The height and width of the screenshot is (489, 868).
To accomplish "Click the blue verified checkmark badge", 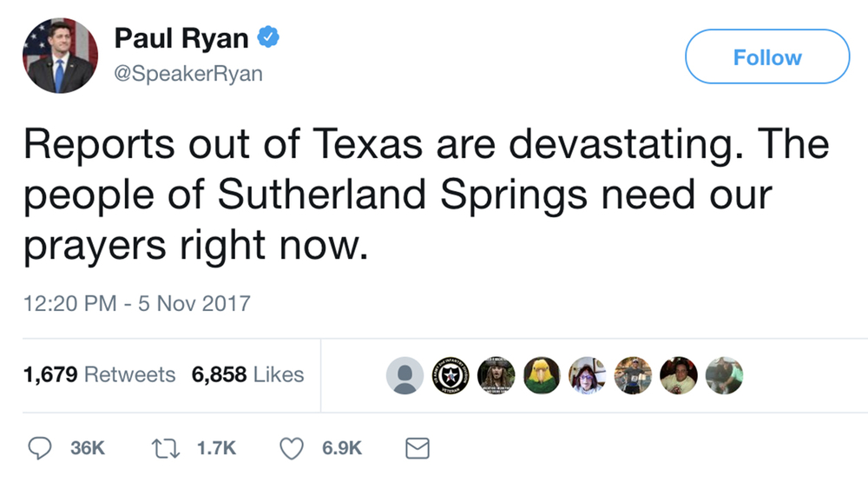I will (270, 38).
